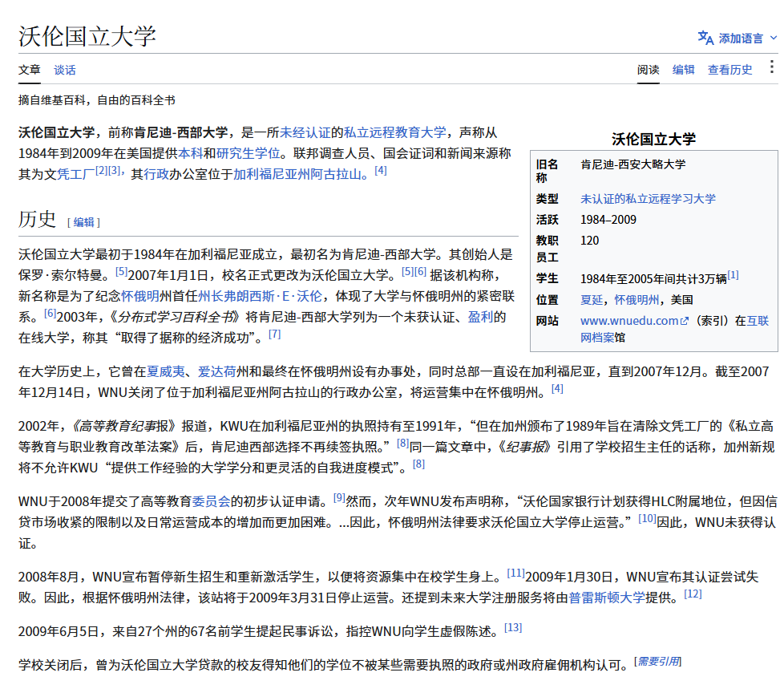The image size is (784, 697).
Task: Click footnote [1] in the infobox
Action: point(733,275)
